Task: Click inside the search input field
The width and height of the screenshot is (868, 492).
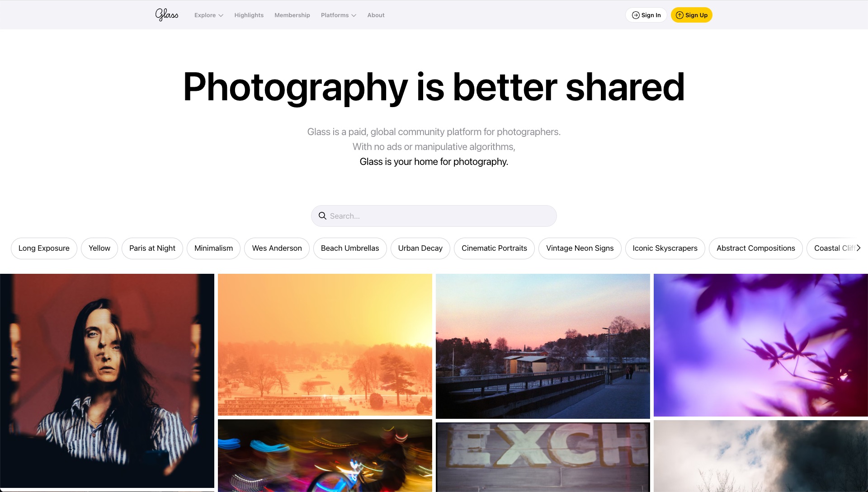Action: coord(434,216)
